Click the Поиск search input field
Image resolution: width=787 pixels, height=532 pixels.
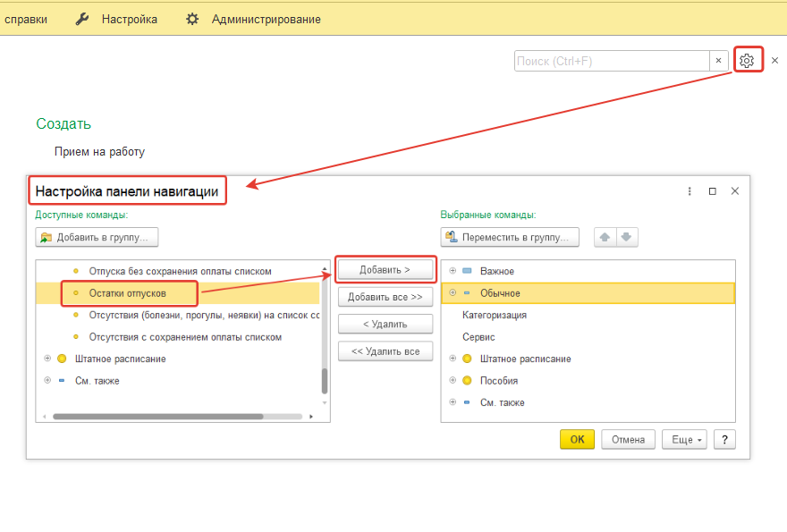pyautogui.click(x=612, y=61)
